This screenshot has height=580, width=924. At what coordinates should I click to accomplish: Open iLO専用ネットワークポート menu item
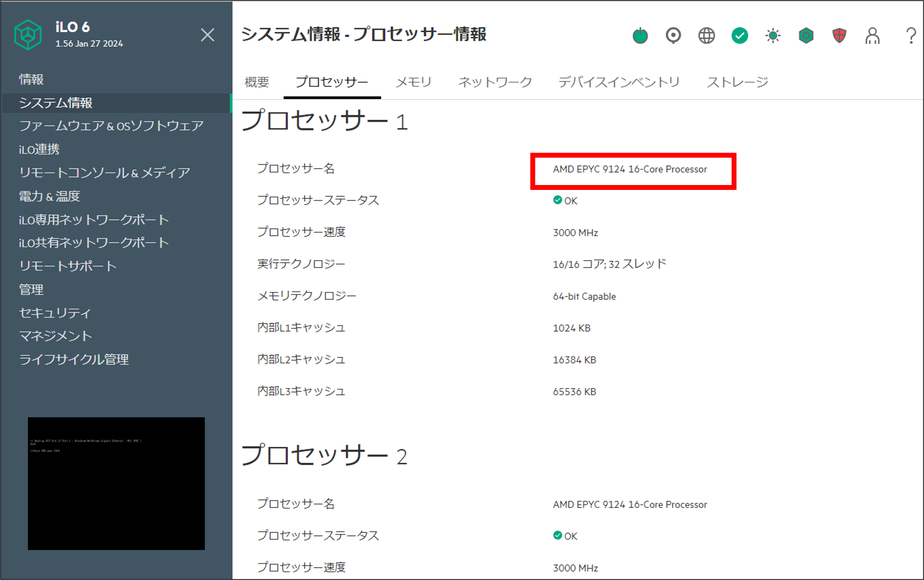click(94, 219)
